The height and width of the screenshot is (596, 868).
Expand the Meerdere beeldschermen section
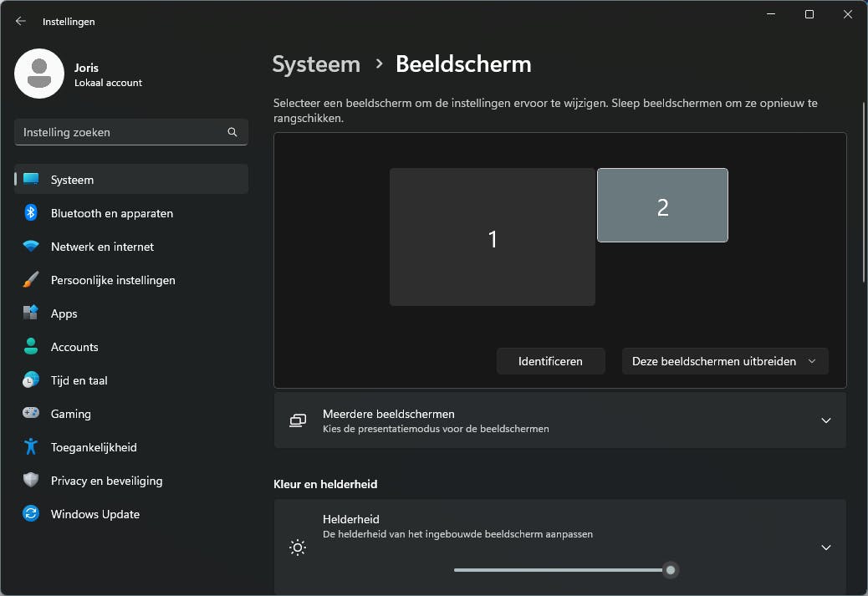(825, 420)
